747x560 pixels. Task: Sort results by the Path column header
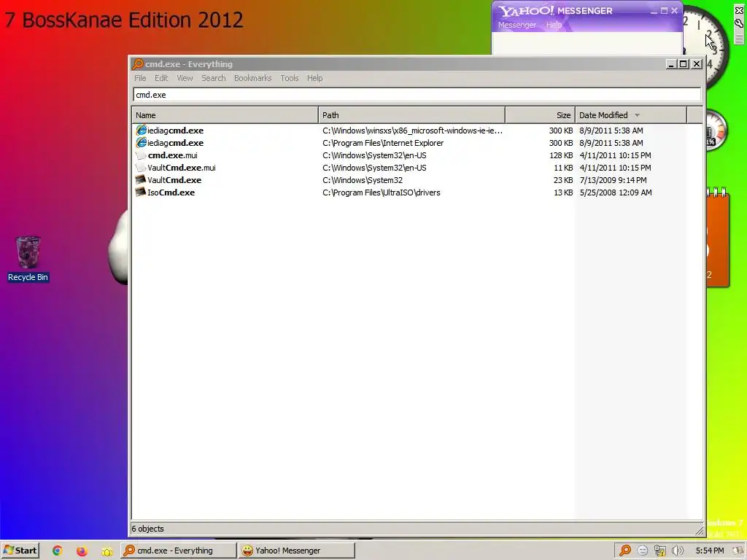point(411,115)
